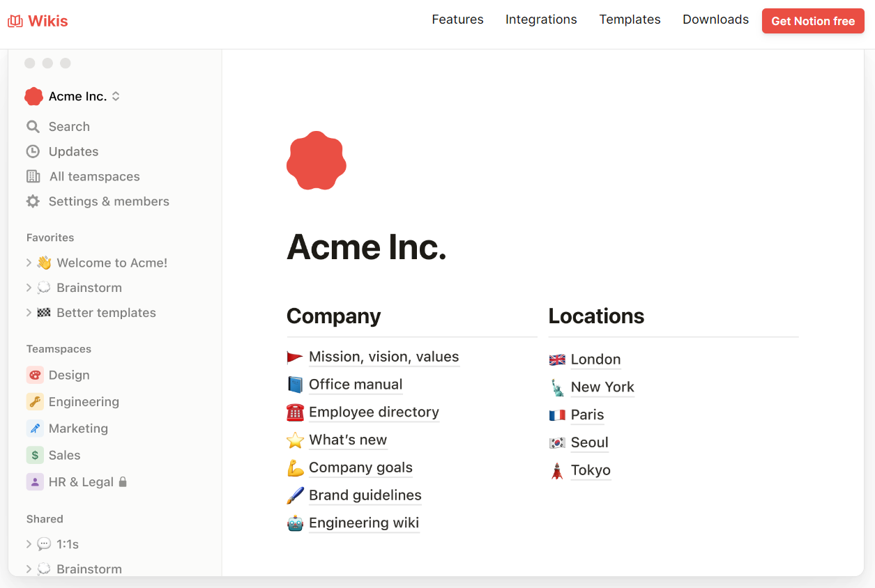
Task: Select the Sales teamspace dollar icon
Action: (35, 456)
